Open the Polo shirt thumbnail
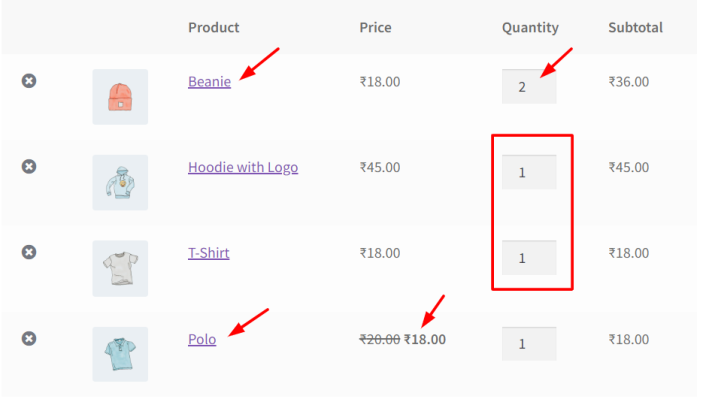The image size is (703, 405). [120, 353]
